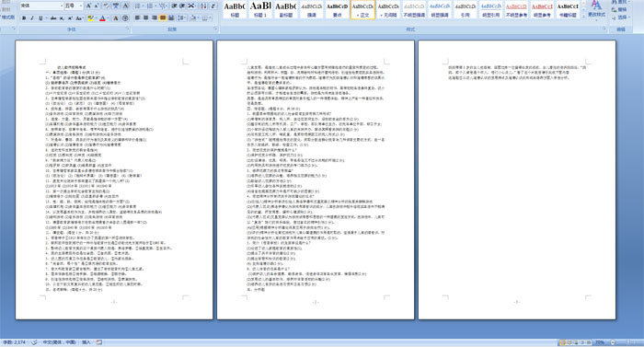This screenshot has width=644, height=347.
Task: Open underline style dropdown arrow
Action: [46, 18]
